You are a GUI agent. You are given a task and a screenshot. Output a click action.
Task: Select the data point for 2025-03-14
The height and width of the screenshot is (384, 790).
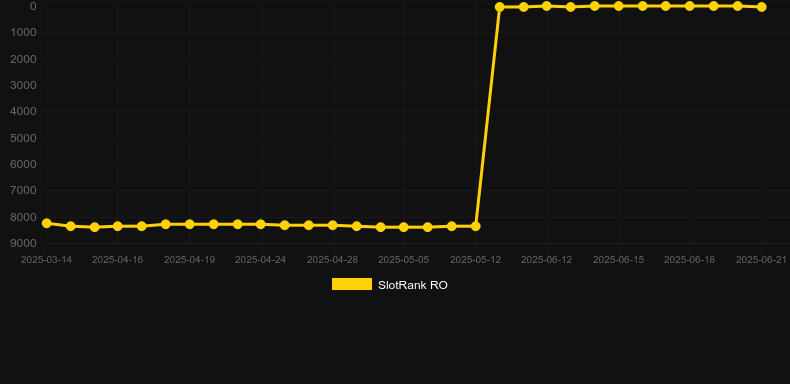click(x=47, y=223)
